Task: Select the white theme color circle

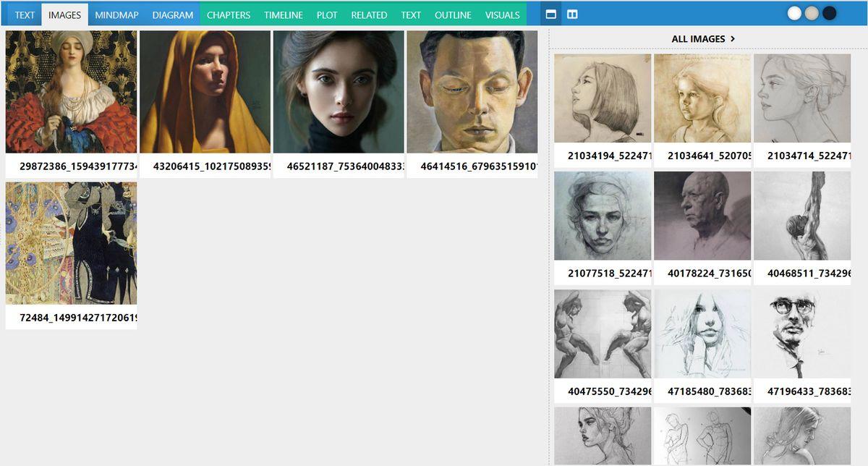Action: pyautogui.click(x=794, y=13)
